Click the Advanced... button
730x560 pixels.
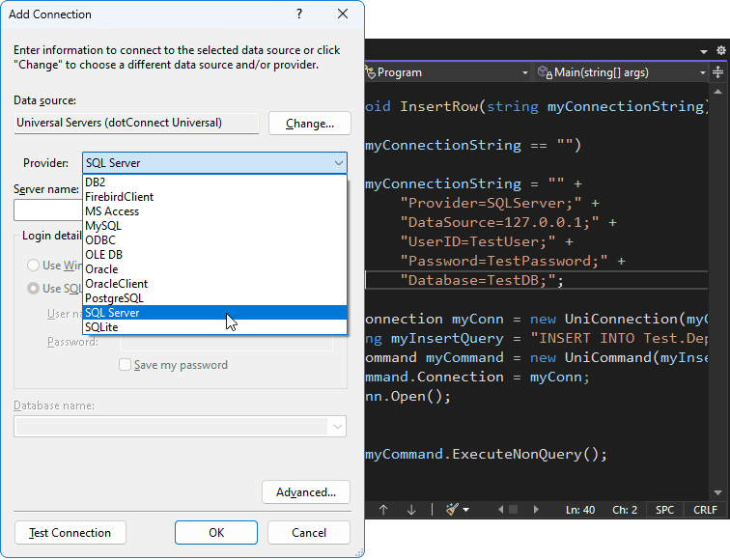click(x=306, y=492)
